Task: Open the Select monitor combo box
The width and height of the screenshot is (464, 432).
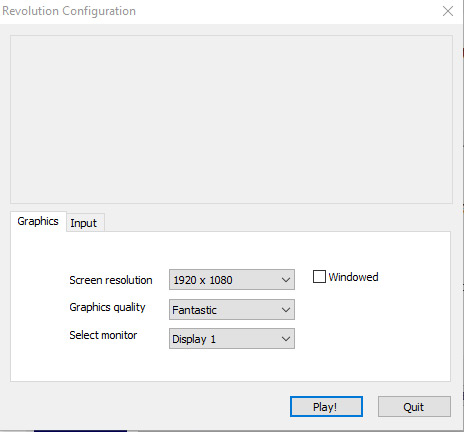Action: [x=232, y=339]
